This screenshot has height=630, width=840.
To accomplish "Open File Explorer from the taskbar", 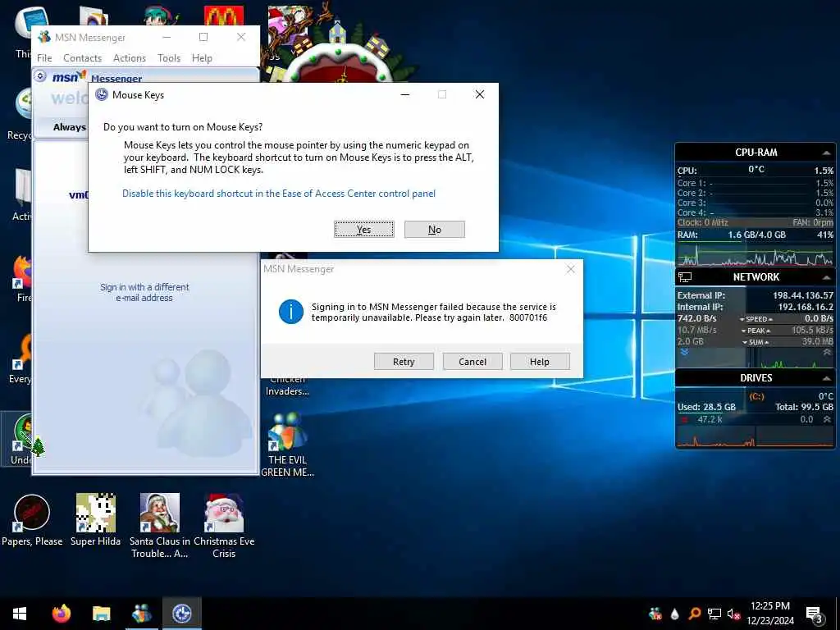I will 101,614.
